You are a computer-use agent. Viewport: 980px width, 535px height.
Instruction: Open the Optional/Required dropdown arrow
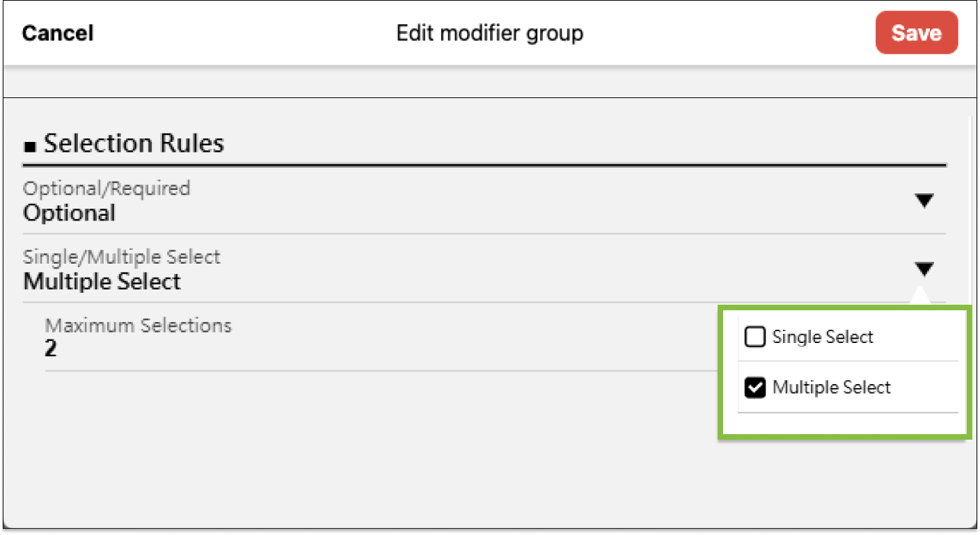point(924,201)
